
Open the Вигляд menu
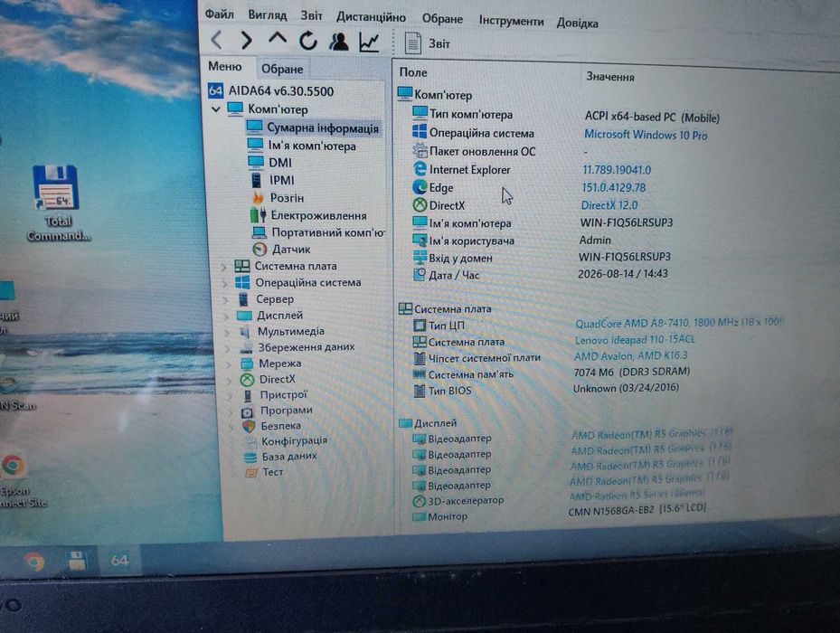pyautogui.click(x=268, y=15)
